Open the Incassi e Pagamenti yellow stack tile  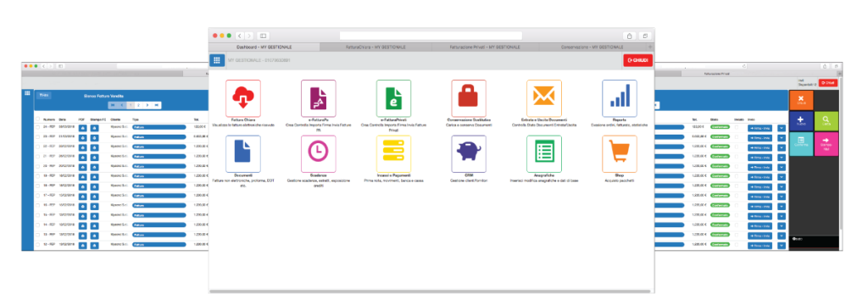click(x=393, y=153)
